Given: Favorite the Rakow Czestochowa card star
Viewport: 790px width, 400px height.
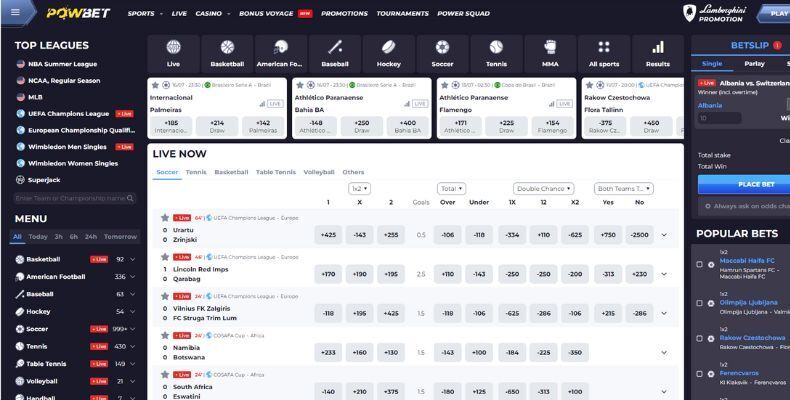Looking at the screenshot, I should [589, 85].
